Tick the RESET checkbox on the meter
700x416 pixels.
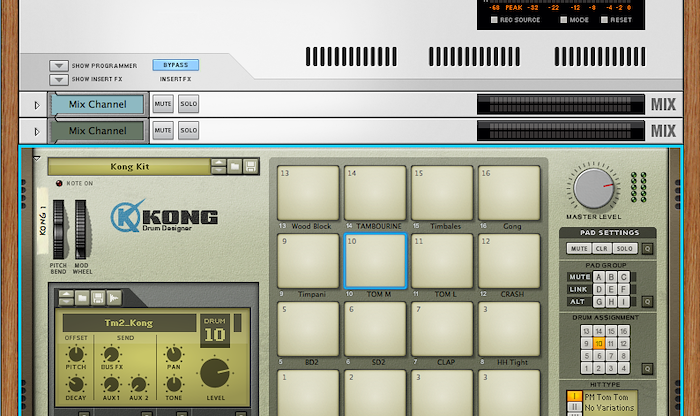coord(604,20)
